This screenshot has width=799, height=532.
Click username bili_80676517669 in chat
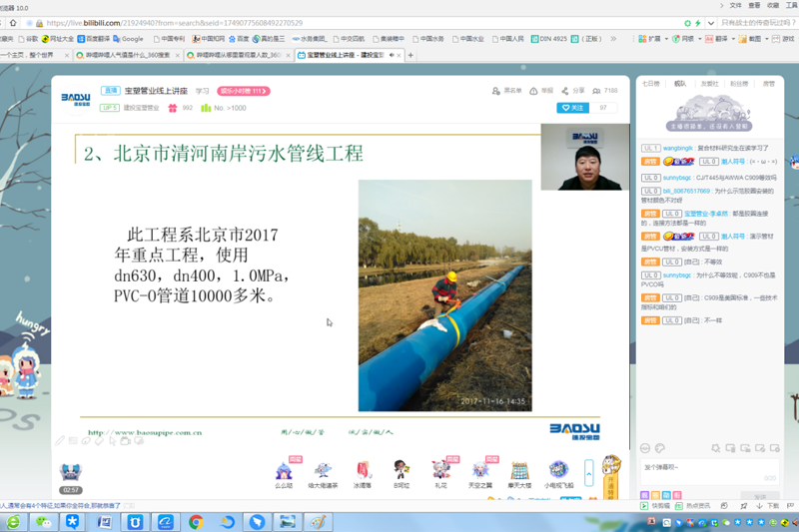click(686, 191)
